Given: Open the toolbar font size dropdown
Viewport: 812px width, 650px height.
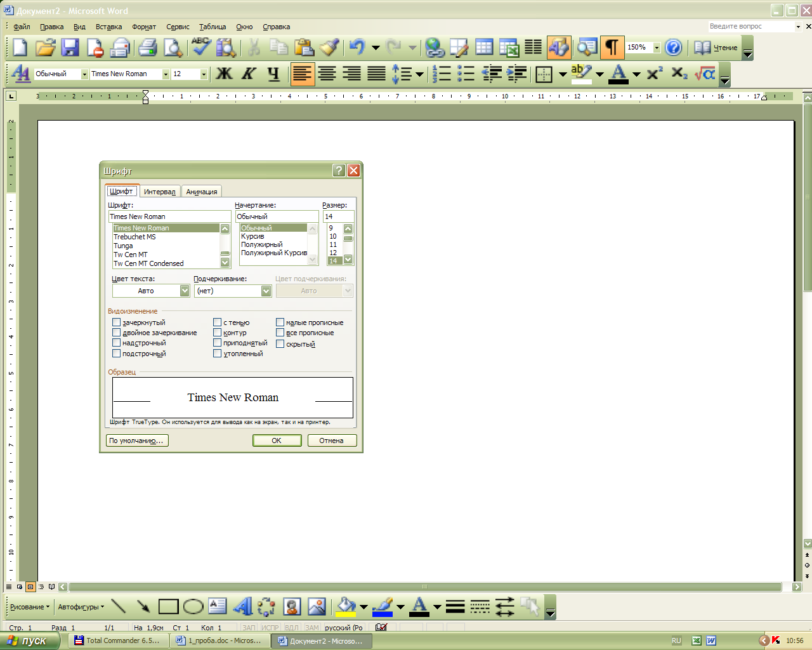Looking at the screenshot, I should tap(204, 74).
